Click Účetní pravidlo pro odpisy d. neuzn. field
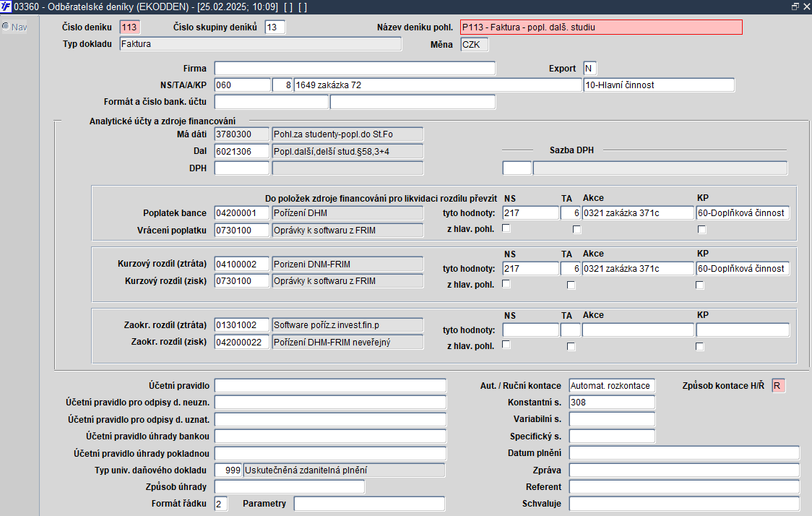This screenshot has width=812, height=516. 330,403
